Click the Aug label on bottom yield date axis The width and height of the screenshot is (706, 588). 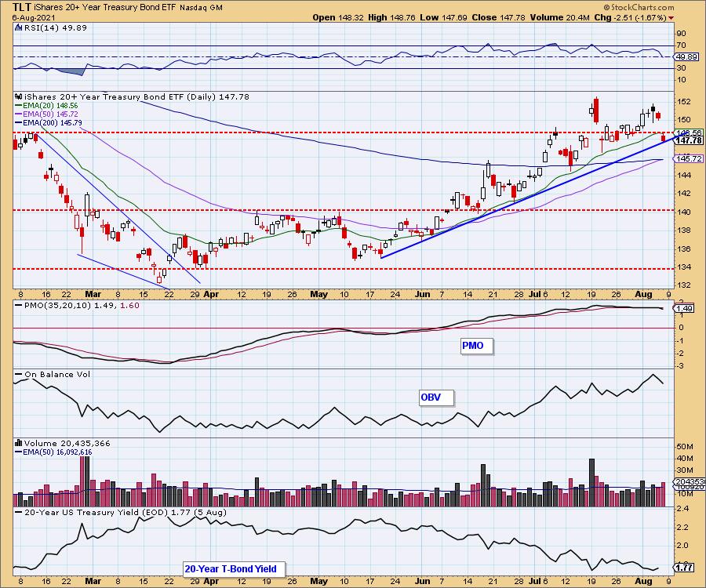pyautogui.click(x=643, y=581)
